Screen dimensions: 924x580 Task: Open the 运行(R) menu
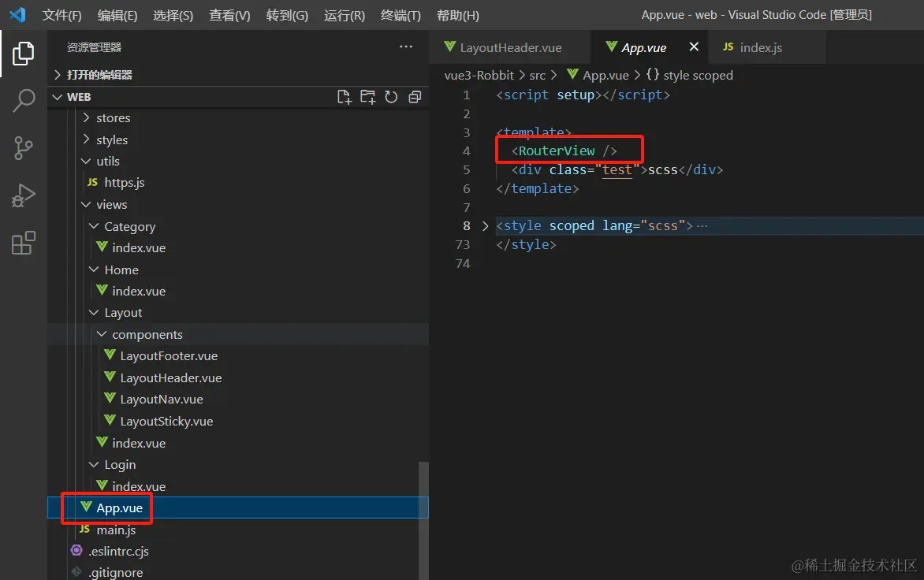(x=345, y=15)
